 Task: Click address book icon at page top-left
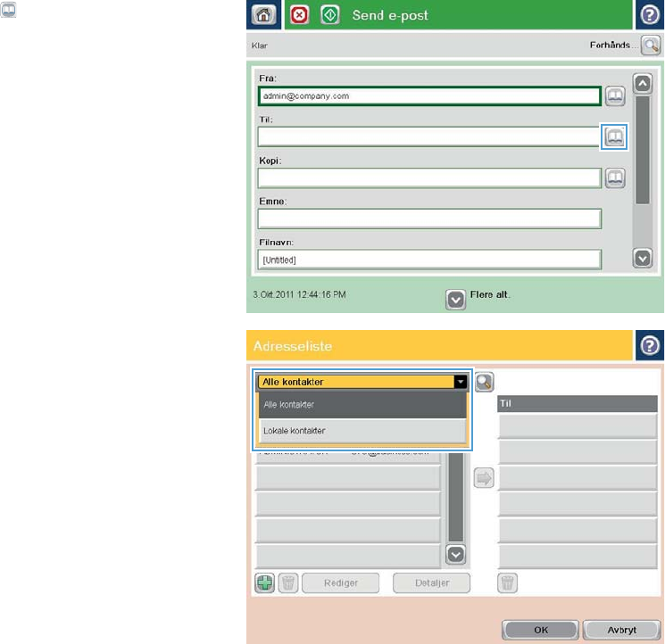point(8,9)
